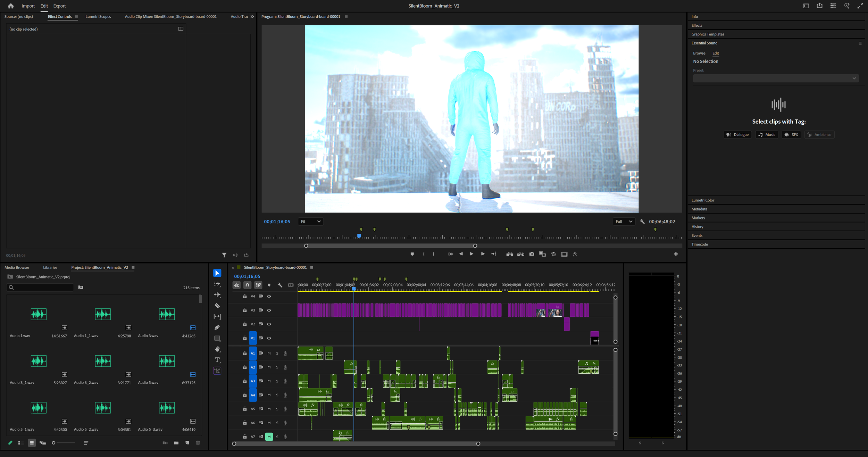Select the Pen tool
This screenshot has width=868, height=457.
click(x=217, y=327)
